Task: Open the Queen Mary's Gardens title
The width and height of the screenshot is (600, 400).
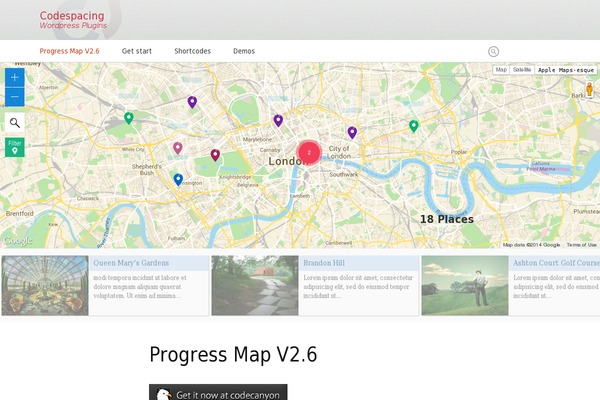Action: click(131, 263)
